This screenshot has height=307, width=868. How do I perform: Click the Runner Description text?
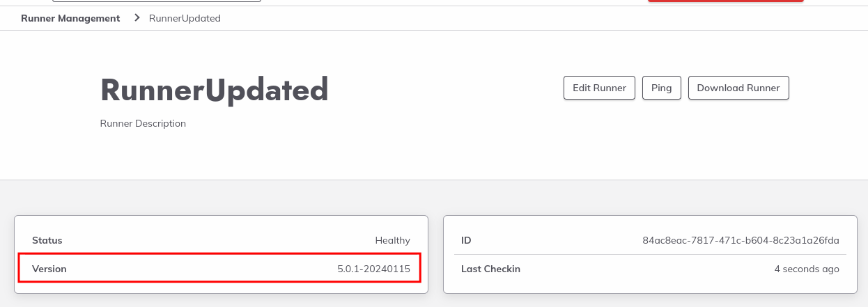[x=143, y=124]
